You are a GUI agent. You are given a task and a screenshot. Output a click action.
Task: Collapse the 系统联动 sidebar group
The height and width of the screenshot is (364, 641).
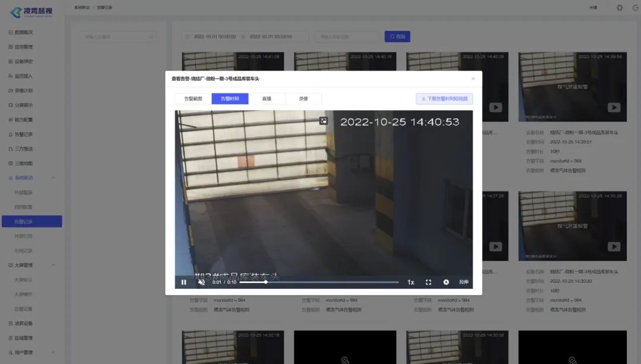(x=53, y=178)
